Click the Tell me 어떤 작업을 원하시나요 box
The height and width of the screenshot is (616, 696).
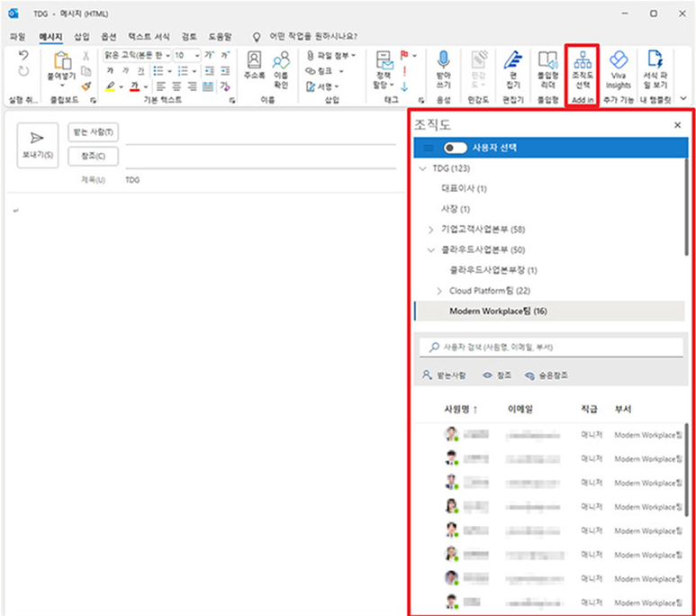tap(313, 36)
